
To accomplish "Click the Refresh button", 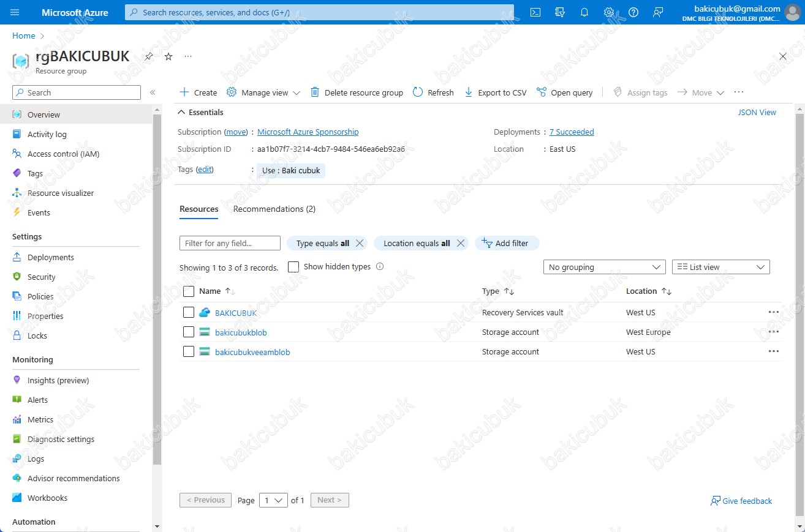I will point(433,92).
